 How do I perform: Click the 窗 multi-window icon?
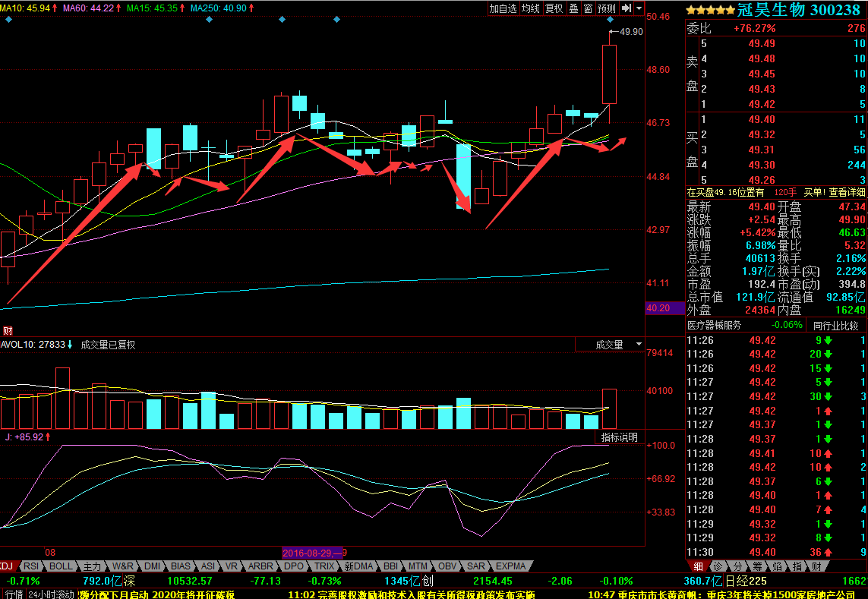tap(588, 8)
